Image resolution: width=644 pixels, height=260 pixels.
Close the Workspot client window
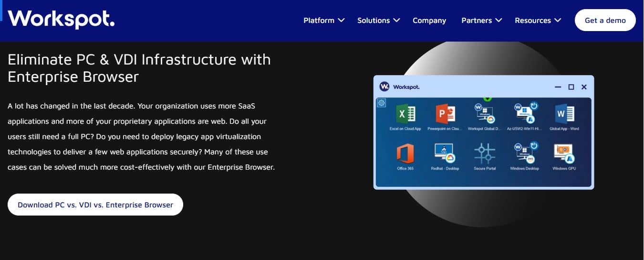tap(584, 87)
